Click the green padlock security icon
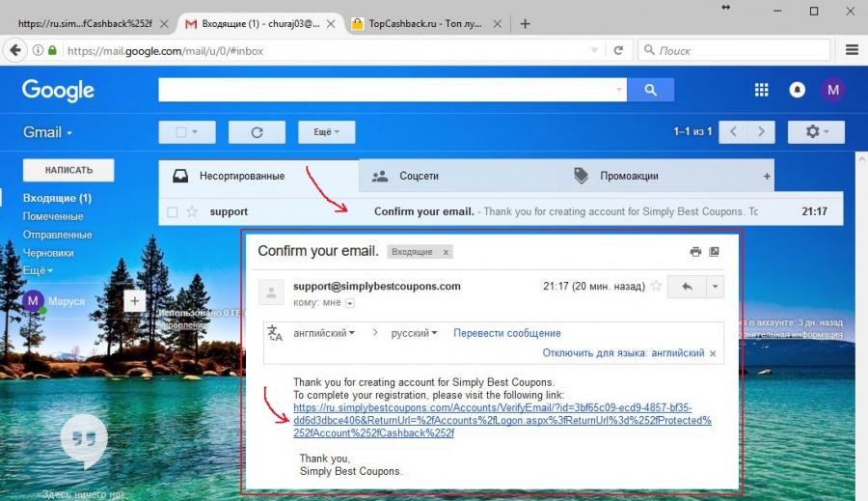 [x=53, y=50]
